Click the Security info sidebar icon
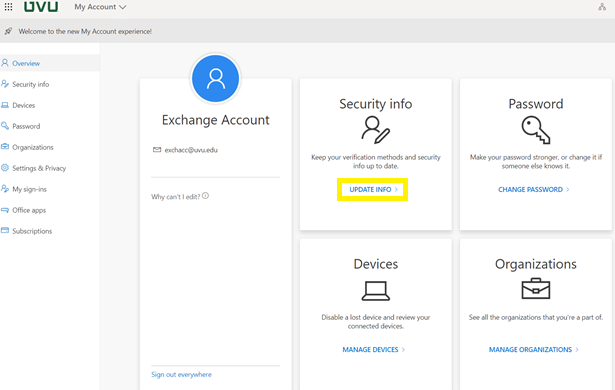Image resolution: width=615 pixels, height=390 pixels. 5,84
